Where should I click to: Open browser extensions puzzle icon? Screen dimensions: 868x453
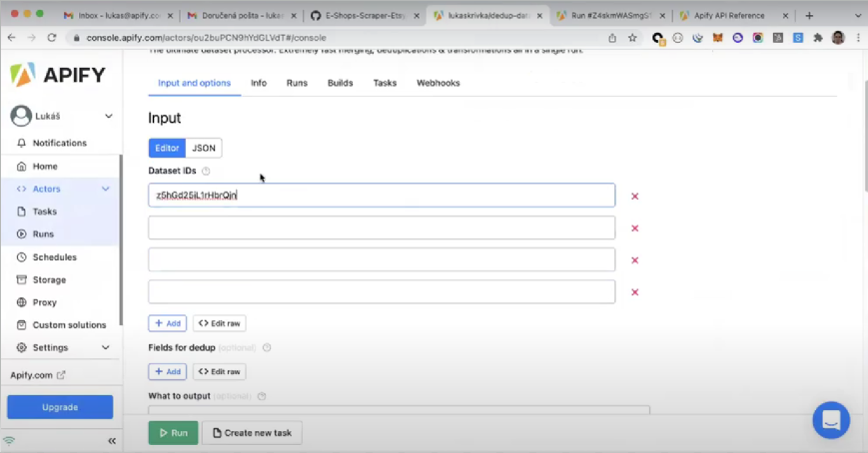pyautogui.click(x=818, y=38)
